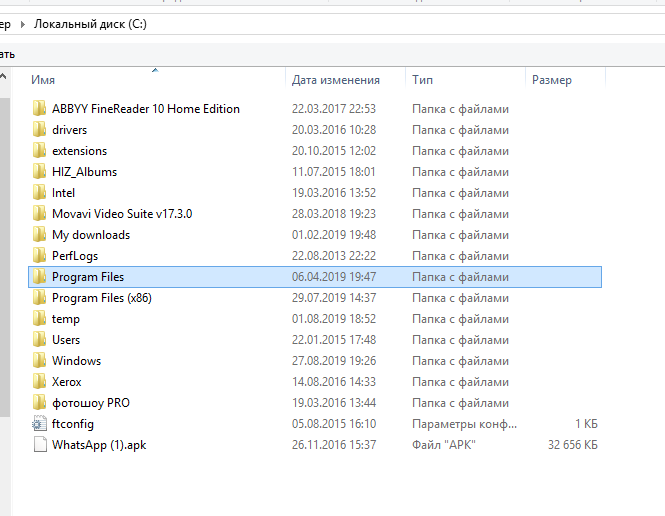Click the date 22.08.2013 22:22

click(334, 255)
